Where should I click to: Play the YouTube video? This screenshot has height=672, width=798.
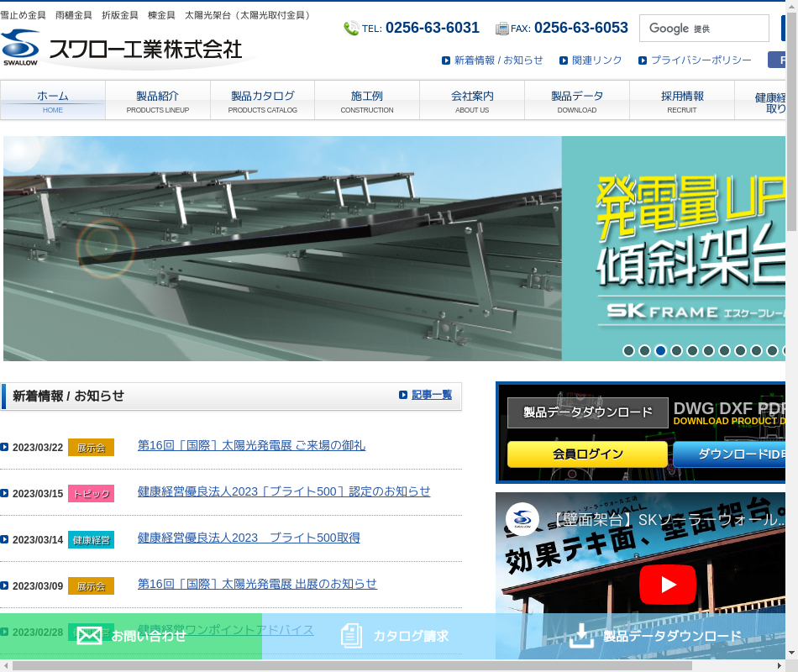click(667, 584)
